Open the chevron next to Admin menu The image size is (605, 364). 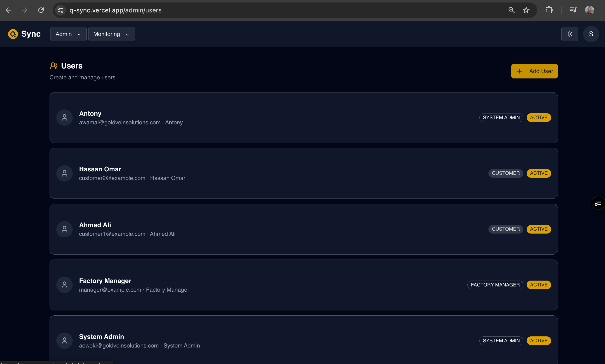[79, 34]
